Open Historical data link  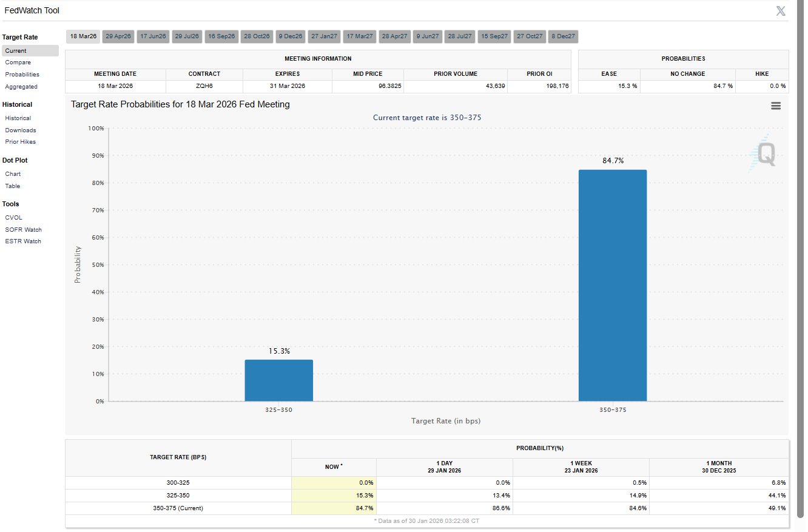click(18, 118)
